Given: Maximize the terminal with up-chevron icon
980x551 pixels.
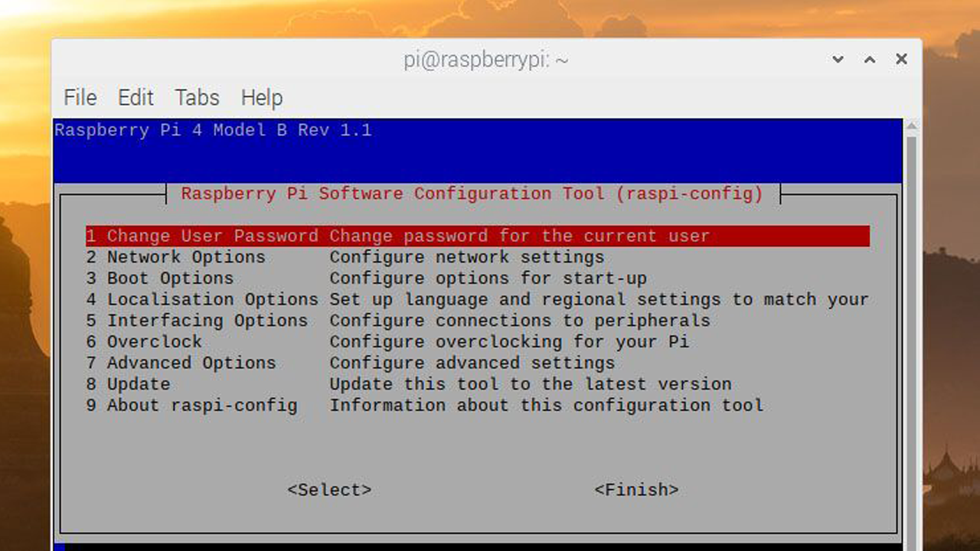Looking at the screenshot, I should (x=870, y=60).
